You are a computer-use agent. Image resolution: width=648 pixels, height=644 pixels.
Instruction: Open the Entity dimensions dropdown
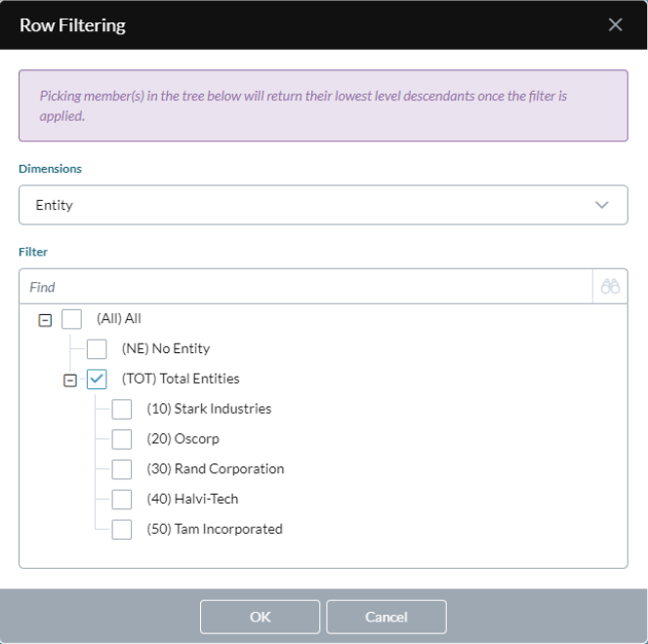pyautogui.click(x=323, y=205)
